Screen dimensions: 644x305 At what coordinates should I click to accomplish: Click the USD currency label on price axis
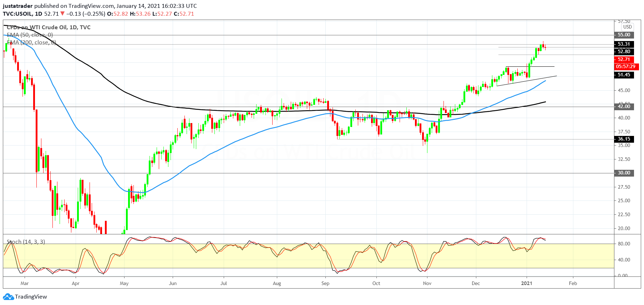(628, 27)
